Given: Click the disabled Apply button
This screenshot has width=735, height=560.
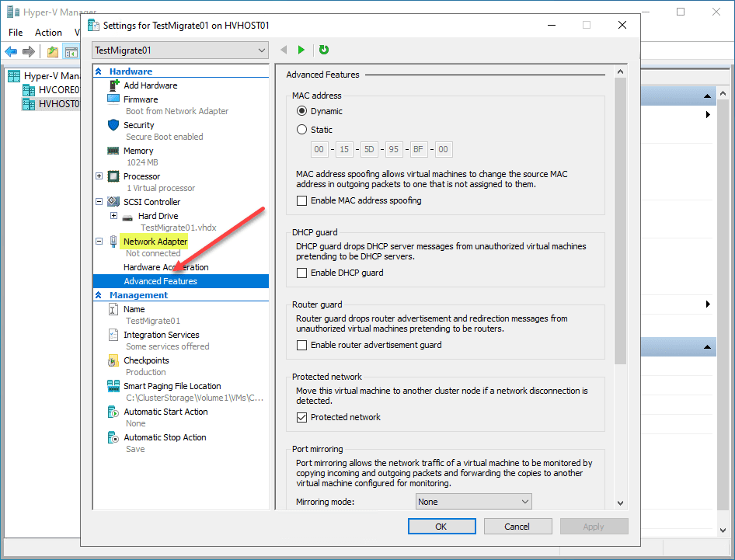Looking at the screenshot, I should 594,527.
